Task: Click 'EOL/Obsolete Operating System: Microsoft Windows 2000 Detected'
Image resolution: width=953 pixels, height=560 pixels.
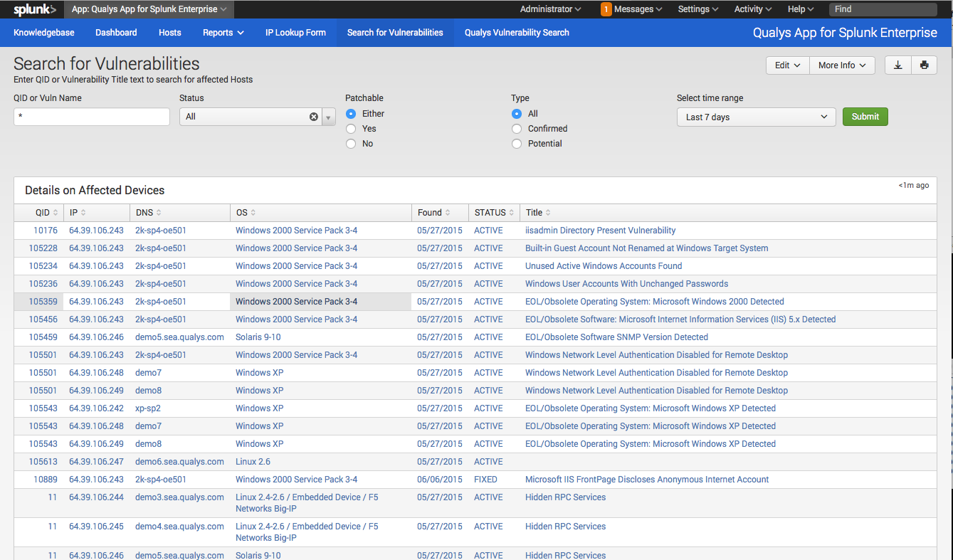Action: (655, 302)
